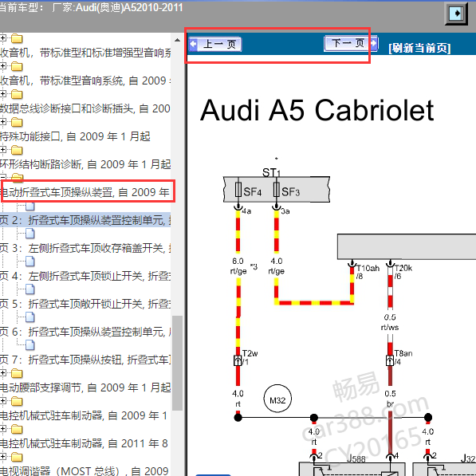
Task: Open 页 4: 左侧折叠式车顶锁止开关
Action: pos(85,276)
